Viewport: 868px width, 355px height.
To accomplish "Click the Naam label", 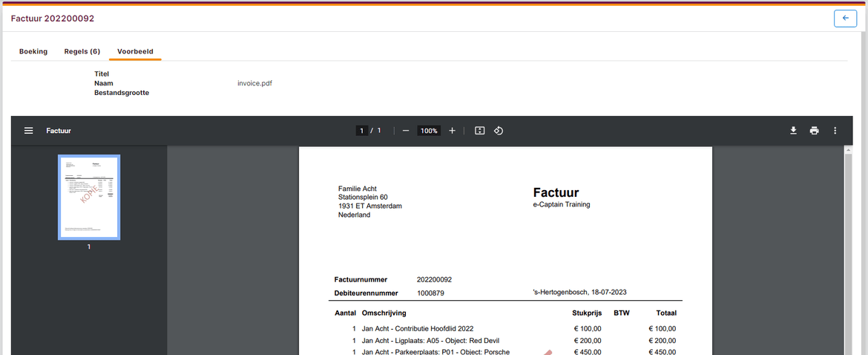I will click(x=104, y=84).
